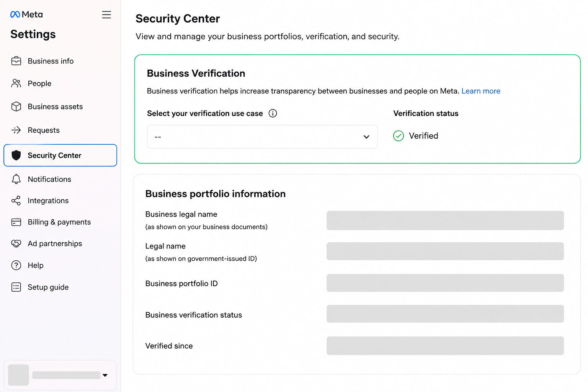Click the Settings sidebar heading
Screen dimensions: 588x392
tap(33, 34)
